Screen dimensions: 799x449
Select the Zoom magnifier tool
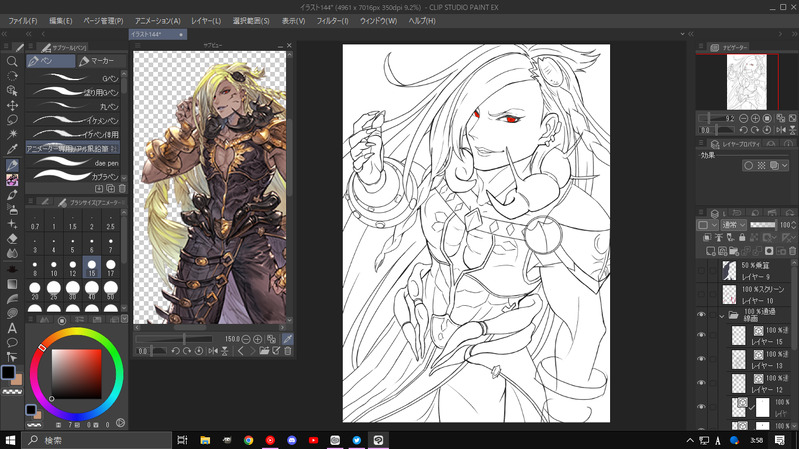pos(12,62)
